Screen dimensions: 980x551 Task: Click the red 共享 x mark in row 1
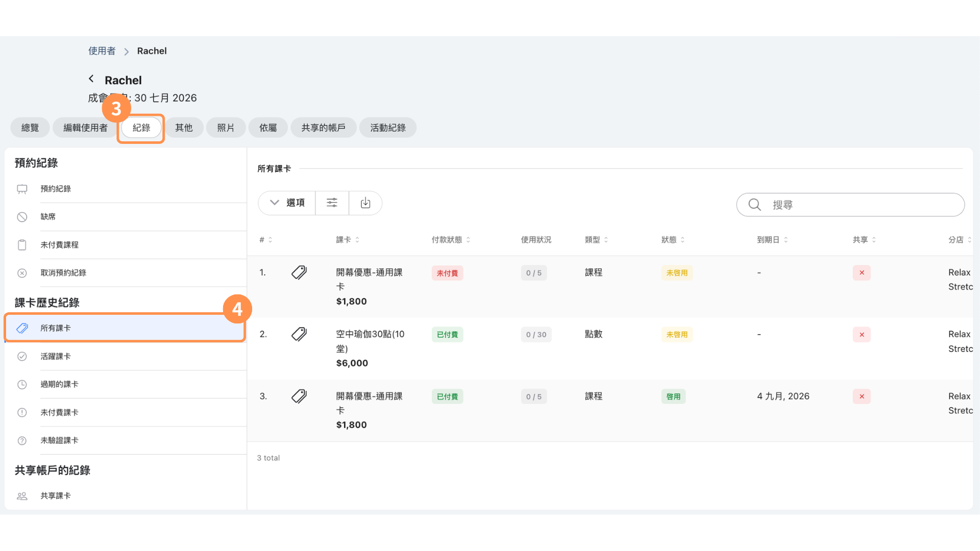(862, 272)
